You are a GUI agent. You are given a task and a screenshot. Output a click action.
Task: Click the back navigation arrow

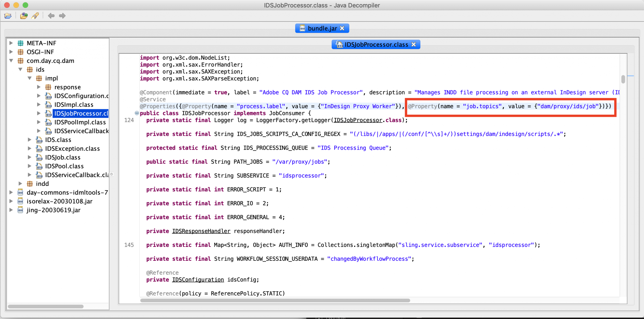click(51, 15)
